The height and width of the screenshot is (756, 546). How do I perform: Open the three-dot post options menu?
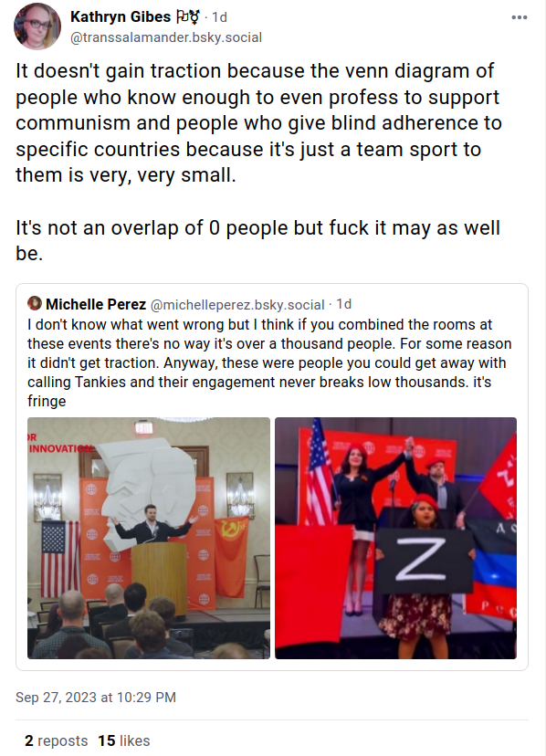(x=519, y=17)
